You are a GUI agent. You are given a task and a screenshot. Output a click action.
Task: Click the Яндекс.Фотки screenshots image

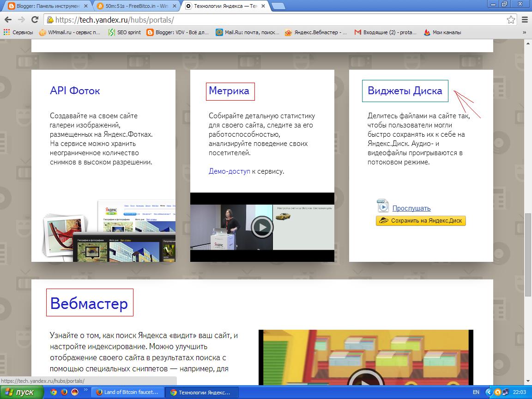(x=109, y=231)
